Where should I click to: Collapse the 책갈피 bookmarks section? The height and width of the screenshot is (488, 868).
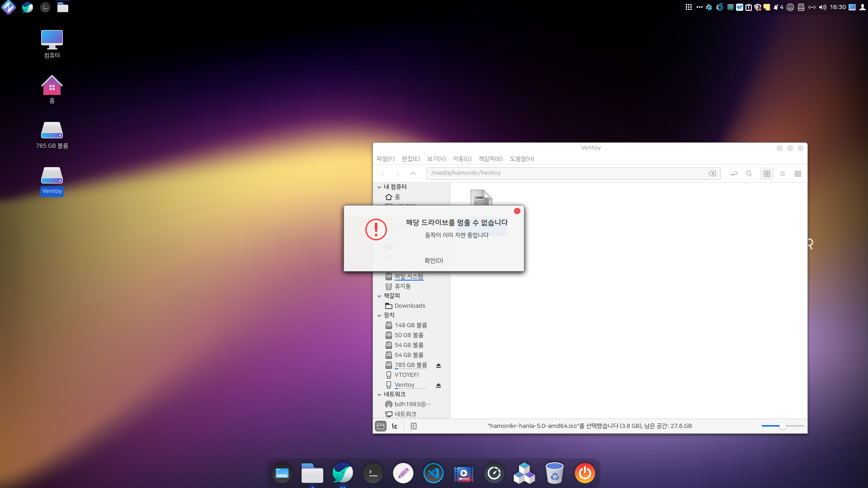pos(379,296)
